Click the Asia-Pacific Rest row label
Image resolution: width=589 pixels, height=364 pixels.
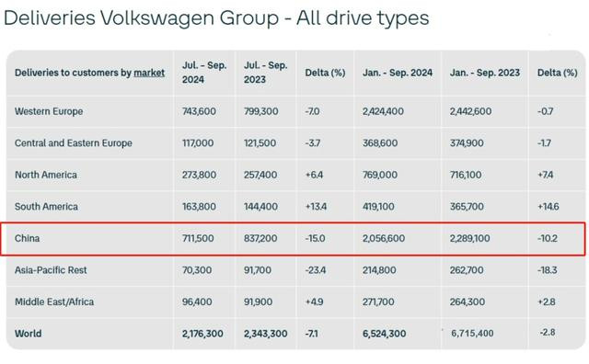[x=51, y=270]
